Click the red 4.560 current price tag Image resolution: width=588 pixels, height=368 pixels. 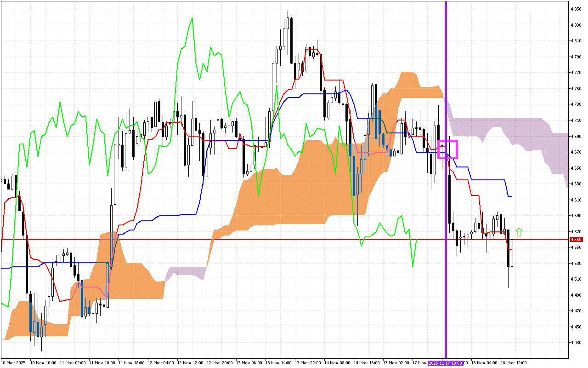[x=576, y=240]
